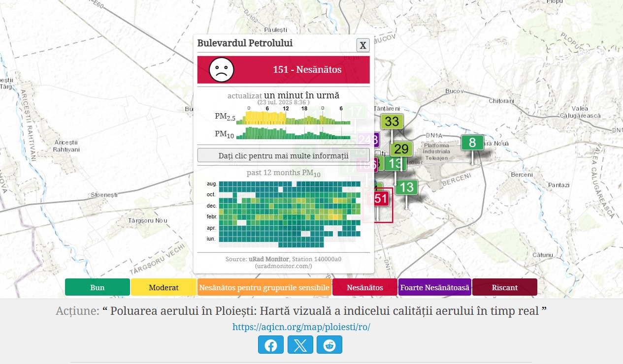623x364 pixels.
Task: Click the uRad Monitor source link
Action: coord(269,259)
